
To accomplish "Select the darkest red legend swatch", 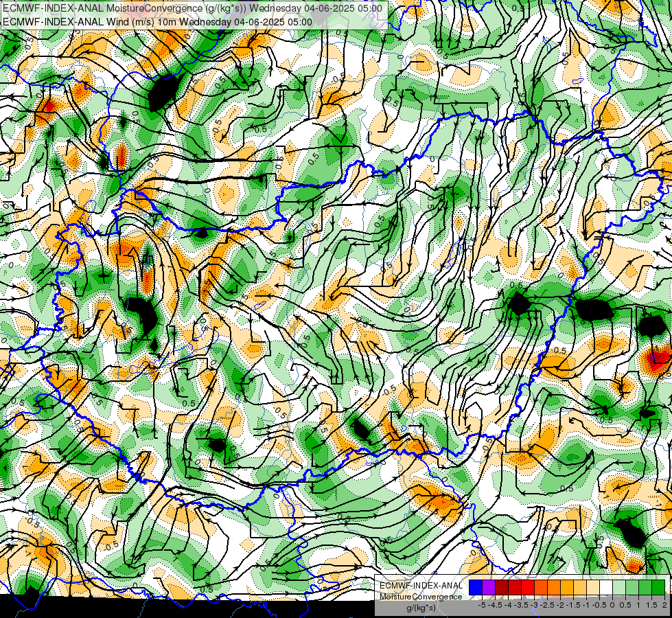I will point(502,587).
